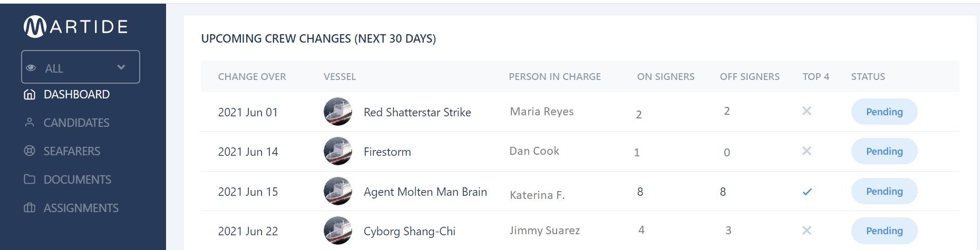Open the ALL dropdown chevron
This screenshot has width=980, height=250.
coord(121,67)
